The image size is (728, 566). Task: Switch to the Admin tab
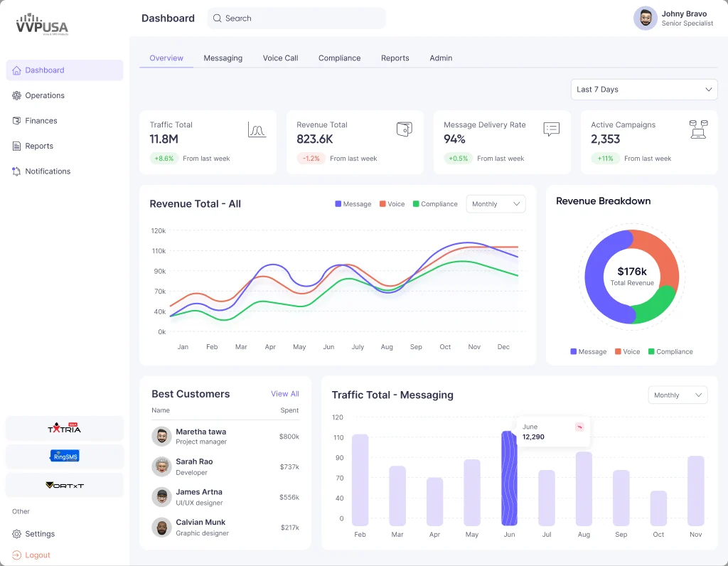coord(441,58)
